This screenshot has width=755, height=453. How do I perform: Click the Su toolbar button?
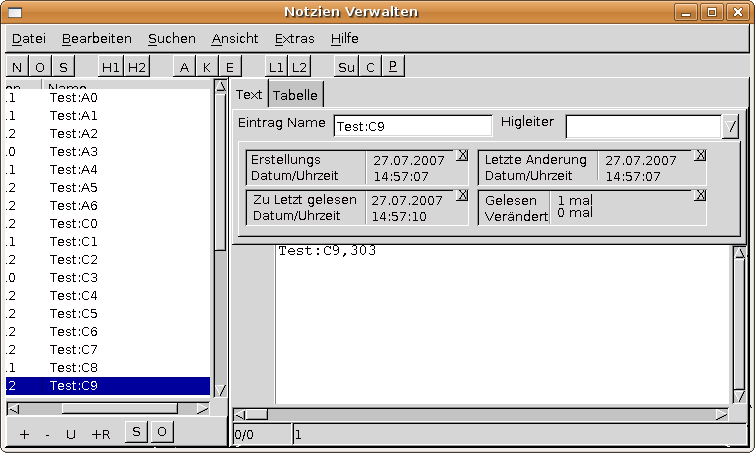click(346, 67)
